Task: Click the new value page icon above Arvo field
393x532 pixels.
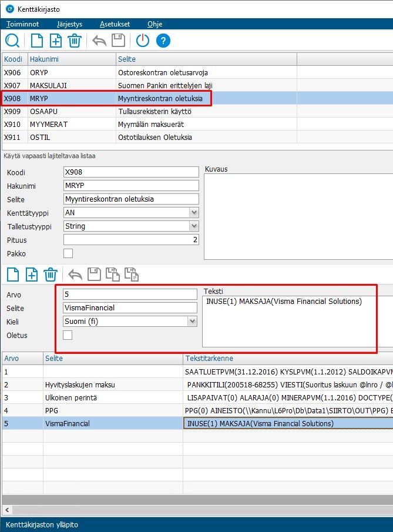Action: [12, 274]
